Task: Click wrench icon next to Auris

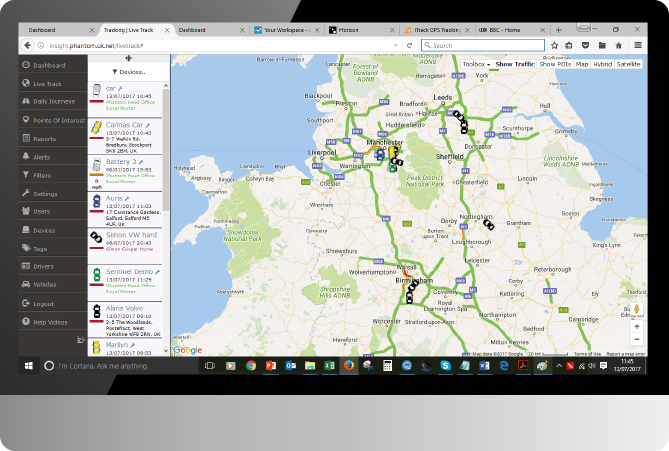Action: tap(127, 199)
